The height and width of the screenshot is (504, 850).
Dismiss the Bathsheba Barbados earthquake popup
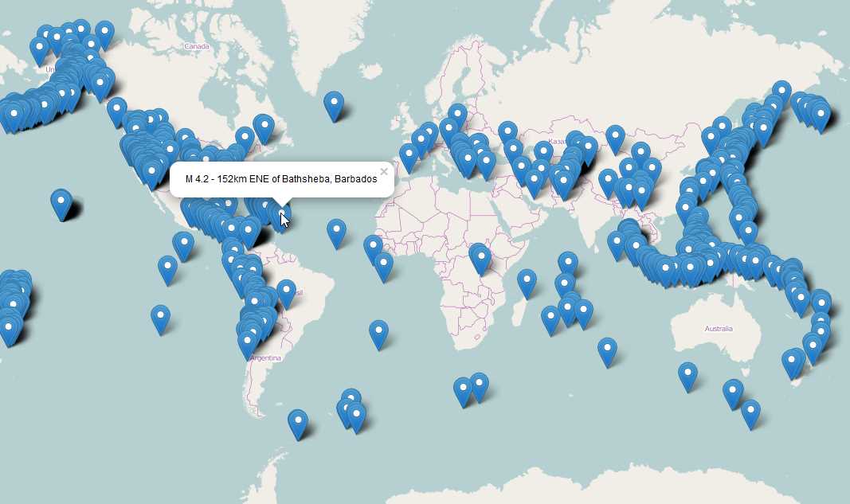[x=384, y=171]
